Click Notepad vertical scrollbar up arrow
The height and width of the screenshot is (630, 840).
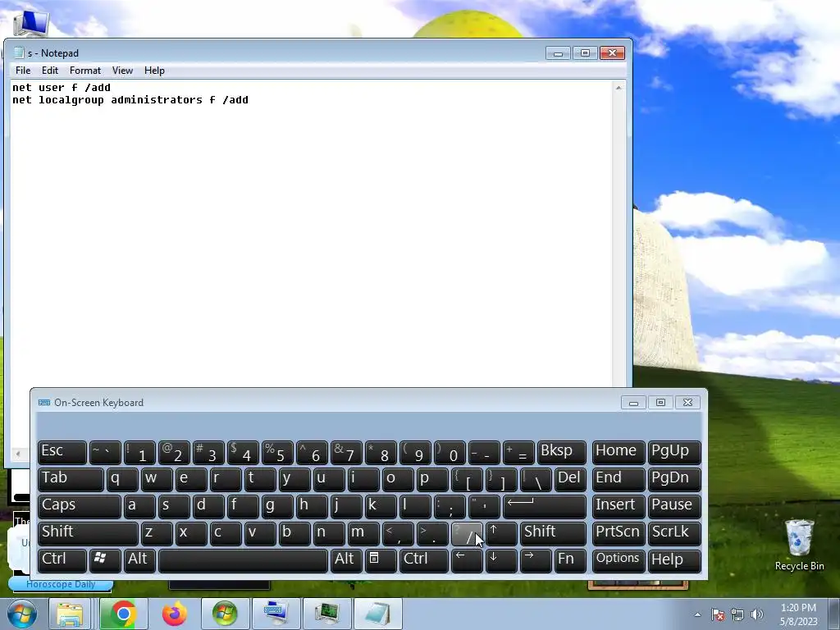coord(619,87)
